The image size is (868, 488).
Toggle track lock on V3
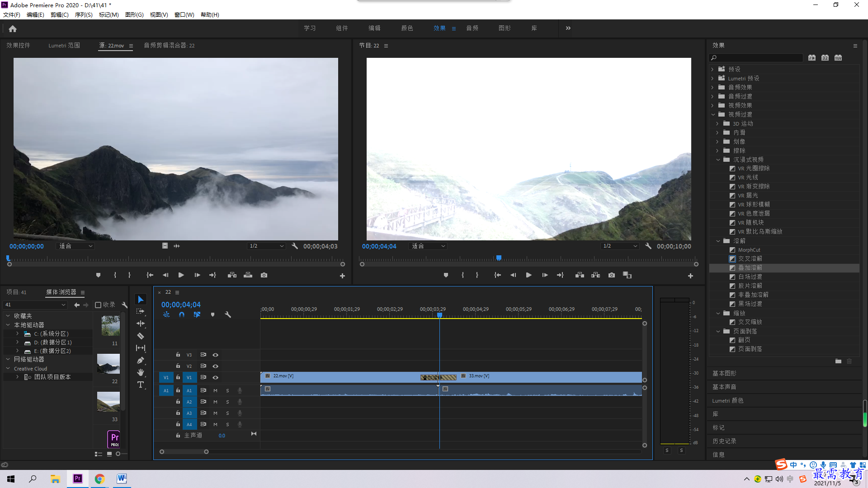178,355
